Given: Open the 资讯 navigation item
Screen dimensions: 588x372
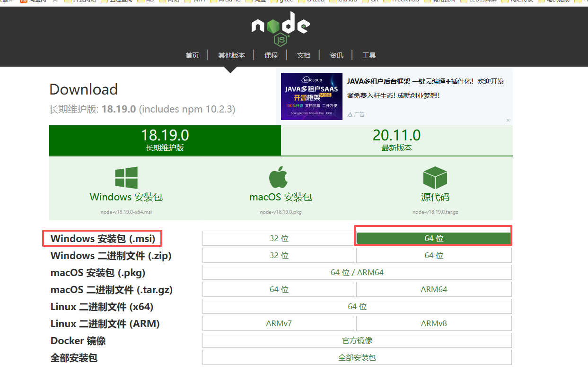Looking at the screenshot, I should point(336,55).
